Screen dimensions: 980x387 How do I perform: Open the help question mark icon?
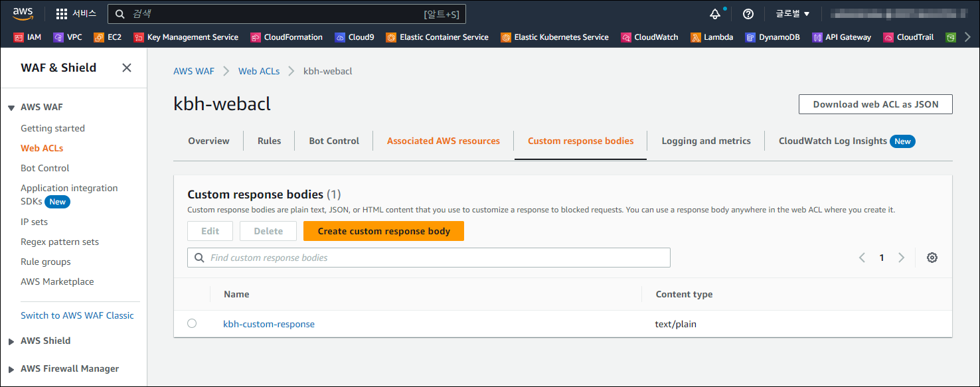(748, 14)
